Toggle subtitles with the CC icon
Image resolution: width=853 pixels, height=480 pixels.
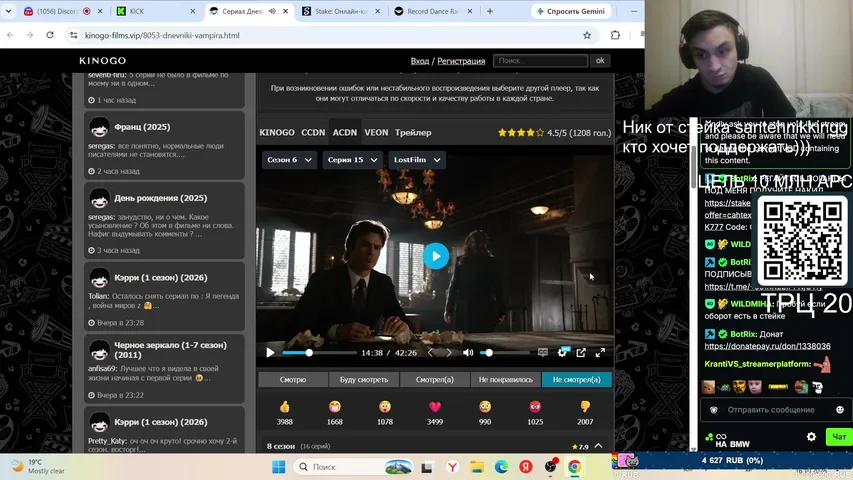(x=543, y=352)
